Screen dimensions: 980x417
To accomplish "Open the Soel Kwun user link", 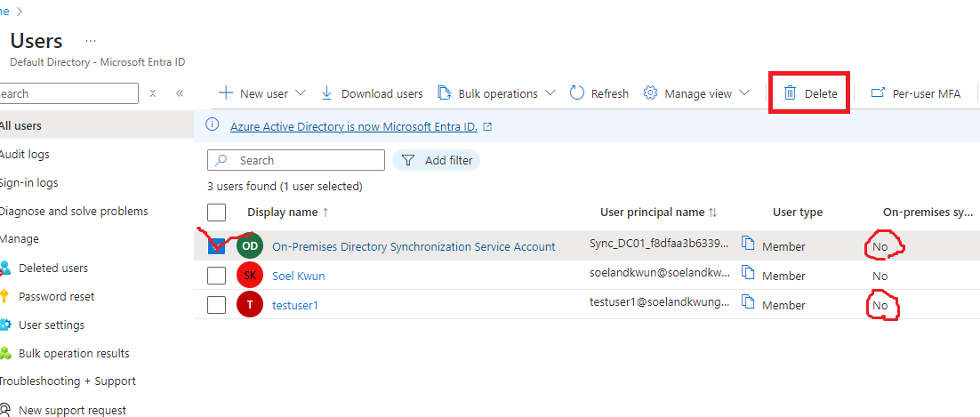I will (298, 276).
